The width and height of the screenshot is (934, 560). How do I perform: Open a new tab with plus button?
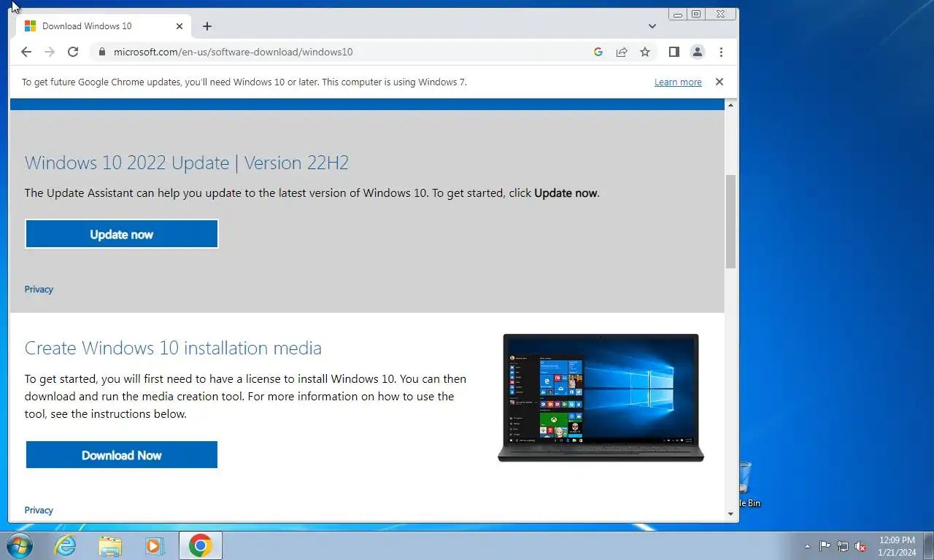[x=207, y=26]
